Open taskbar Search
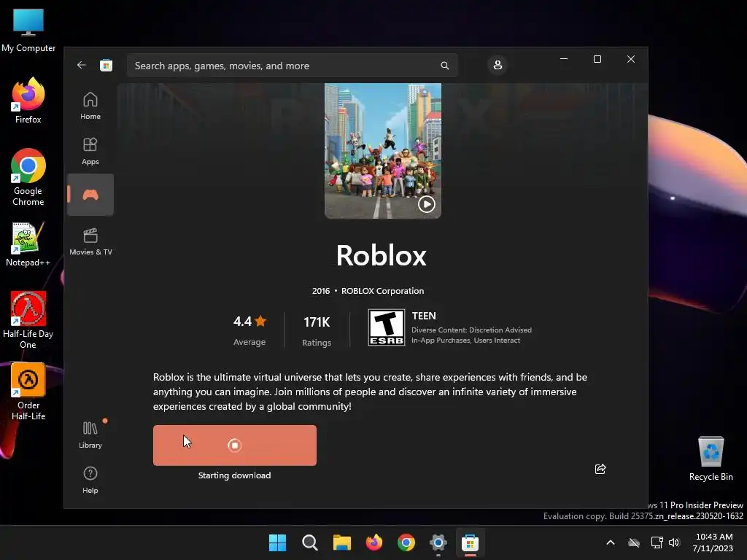The height and width of the screenshot is (560, 747). (x=309, y=542)
